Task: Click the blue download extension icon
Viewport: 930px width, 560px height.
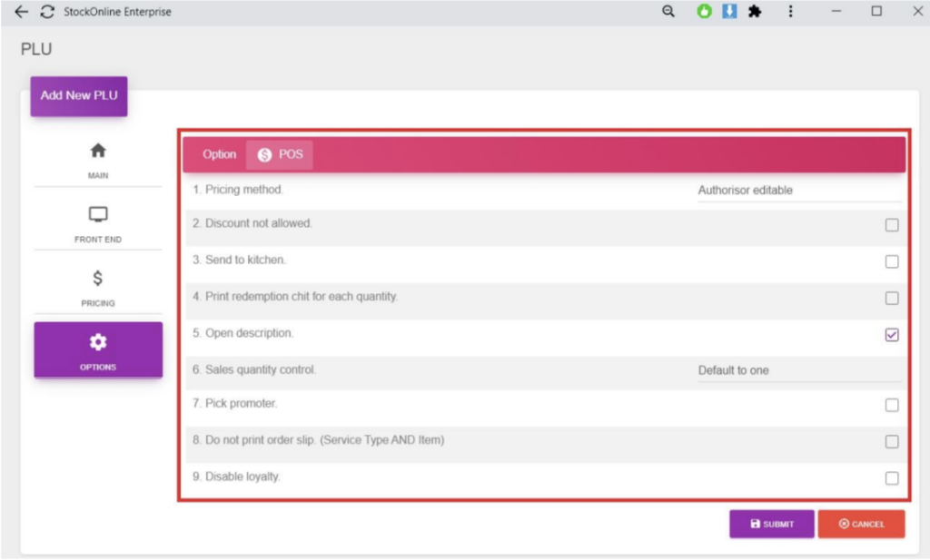Action: pyautogui.click(x=728, y=12)
